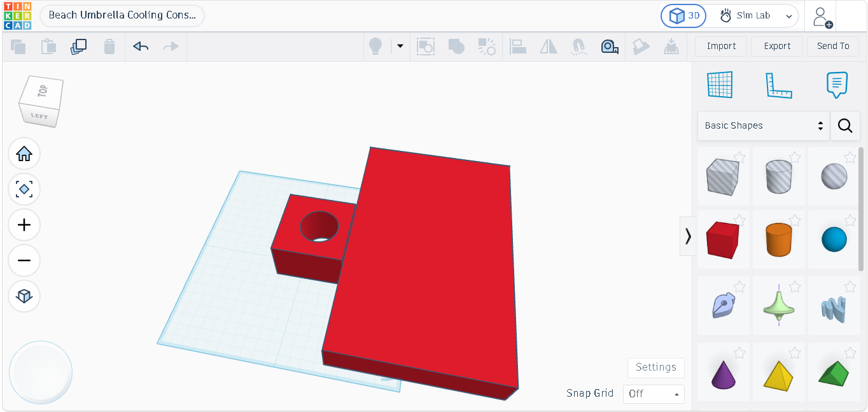This screenshot has width=868, height=412.
Task: Select the yellow Pyramid shape
Action: (x=778, y=375)
